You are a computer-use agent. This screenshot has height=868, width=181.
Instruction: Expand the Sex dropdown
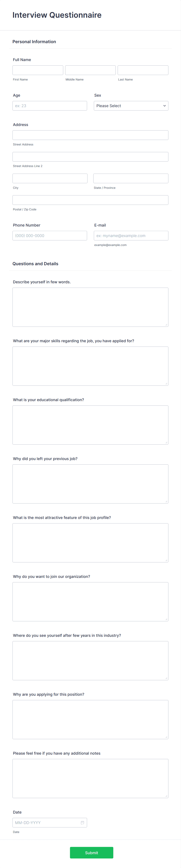[x=131, y=105]
